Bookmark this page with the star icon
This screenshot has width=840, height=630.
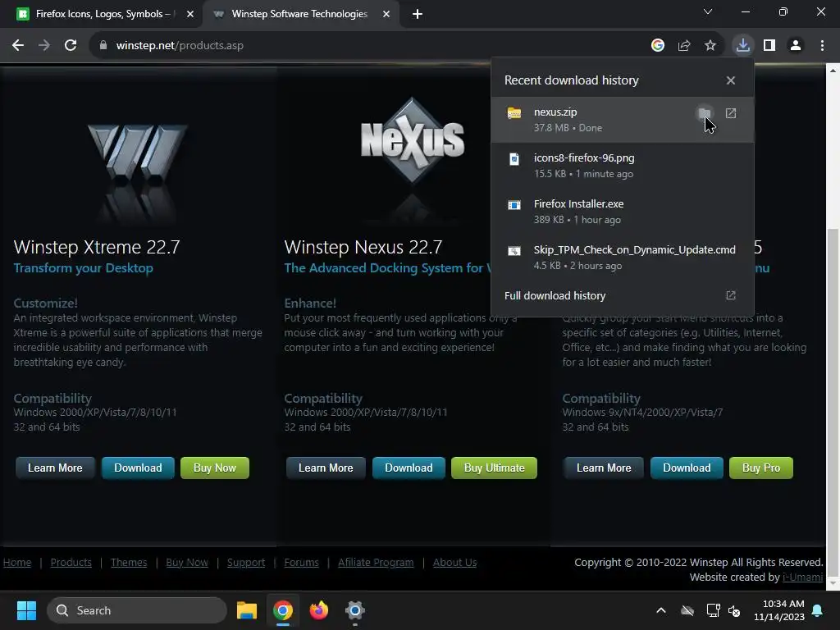(710, 46)
